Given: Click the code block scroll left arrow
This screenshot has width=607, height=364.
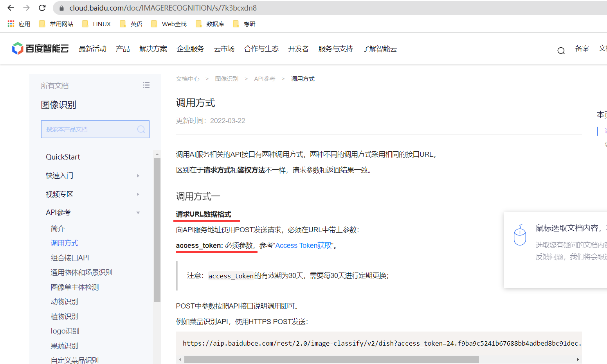Looking at the screenshot, I should click(180, 359).
